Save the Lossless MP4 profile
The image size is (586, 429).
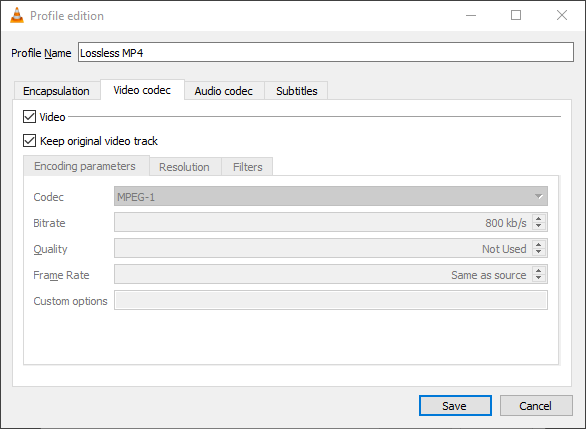tap(455, 405)
